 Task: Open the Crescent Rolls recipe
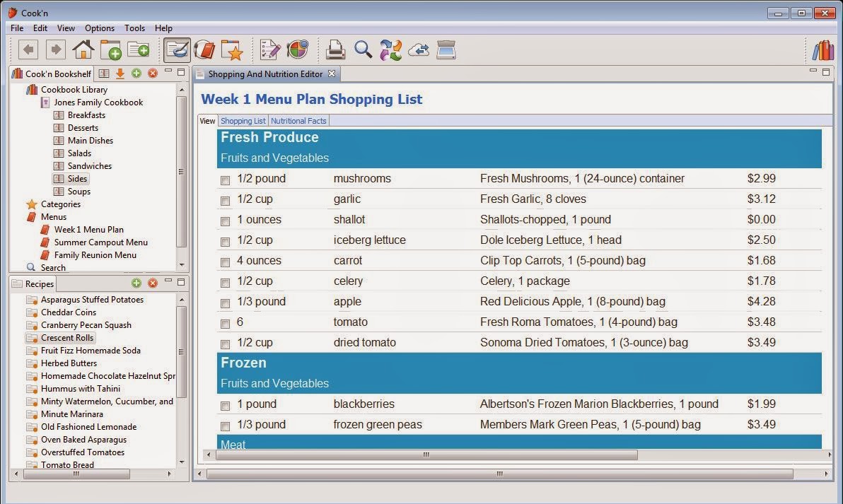click(x=67, y=337)
